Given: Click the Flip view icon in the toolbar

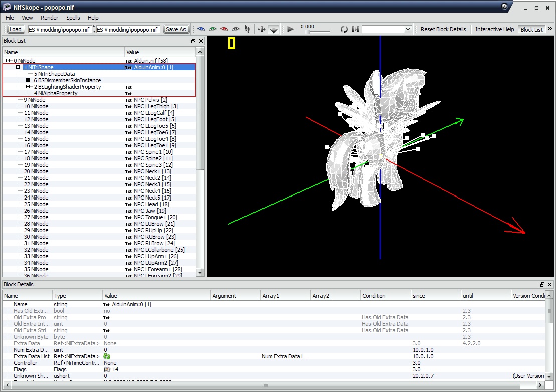Looking at the screenshot, I should coord(262,30).
